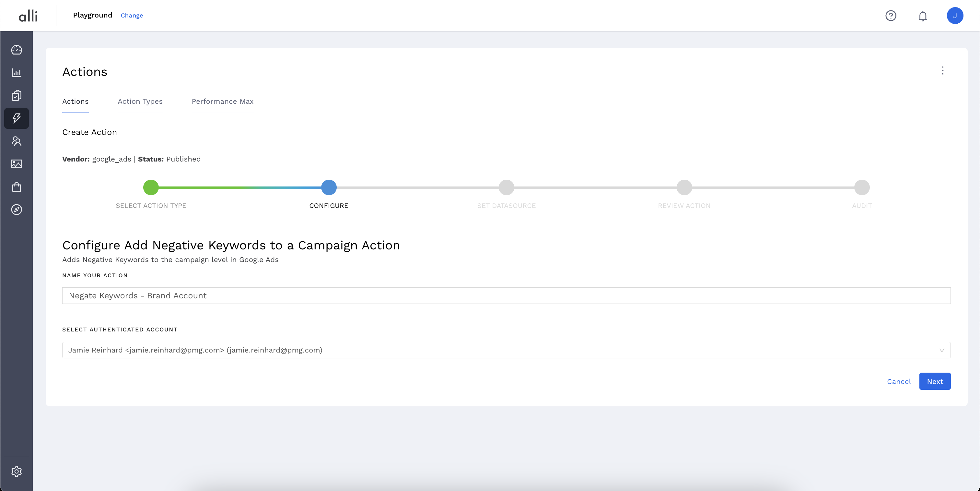This screenshot has height=491, width=980.
Task: Open the settings gear icon
Action: pos(16,472)
